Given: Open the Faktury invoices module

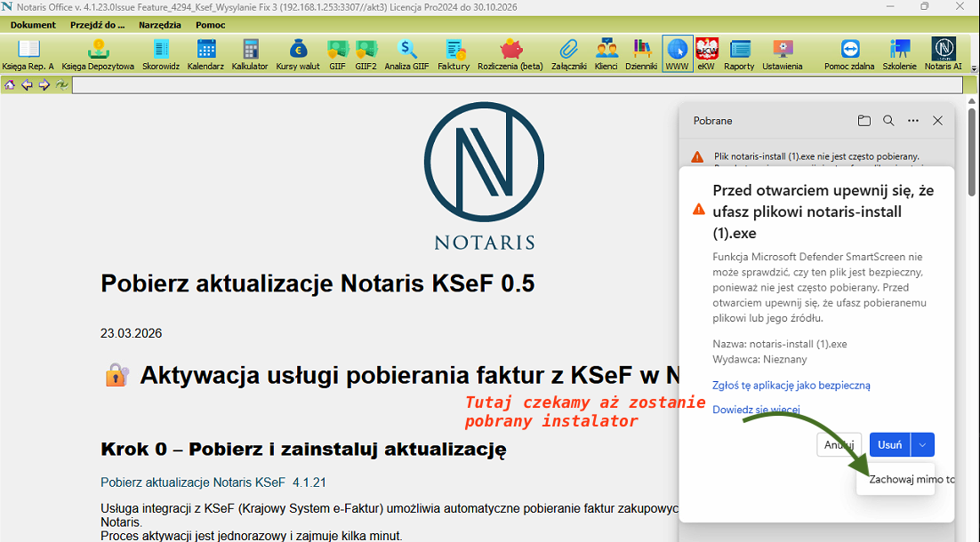Looking at the screenshot, I should point(454,54).
